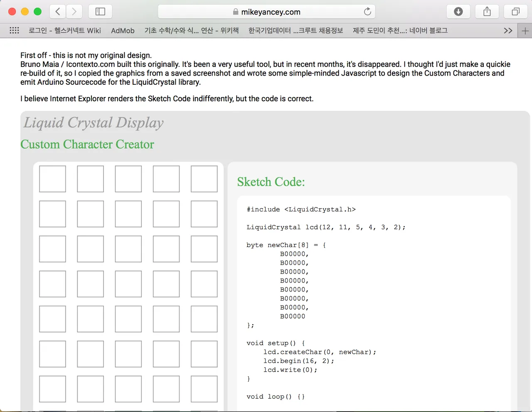Toggle the pixel in row 5, column 3
Image resolution: width=532 pixels, height=412 pixels.
pos(128,319)
